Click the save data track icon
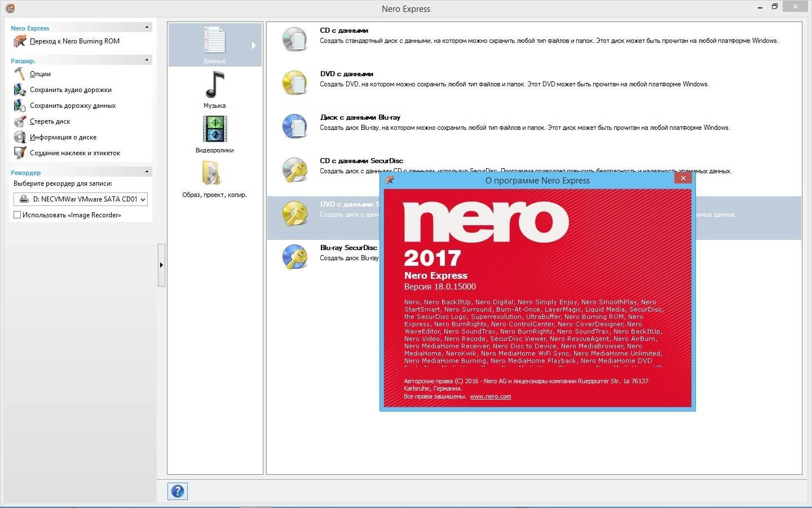The height and width of the screenshot is (508, 812). pyautogui.click(x=20, y=106)
